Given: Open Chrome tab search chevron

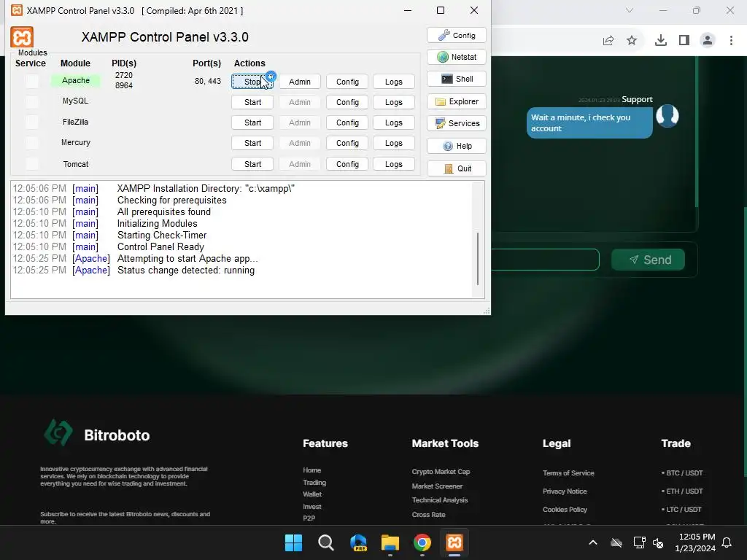Looking at the screenshot, I should click(x=630, y=10).
